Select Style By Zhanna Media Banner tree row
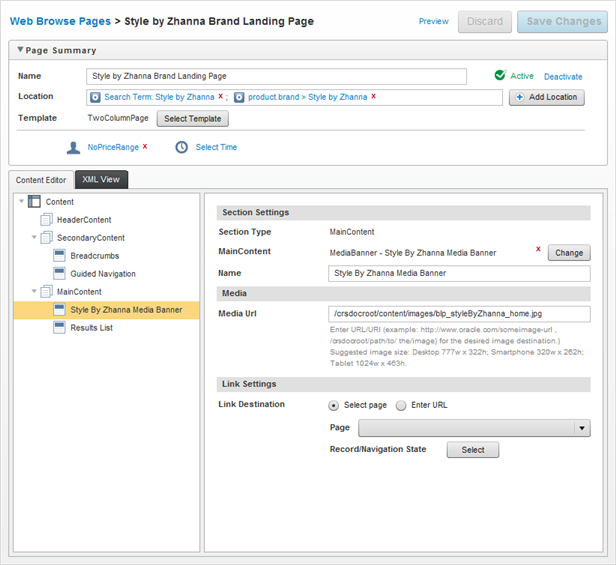 [x=106, y=310]
